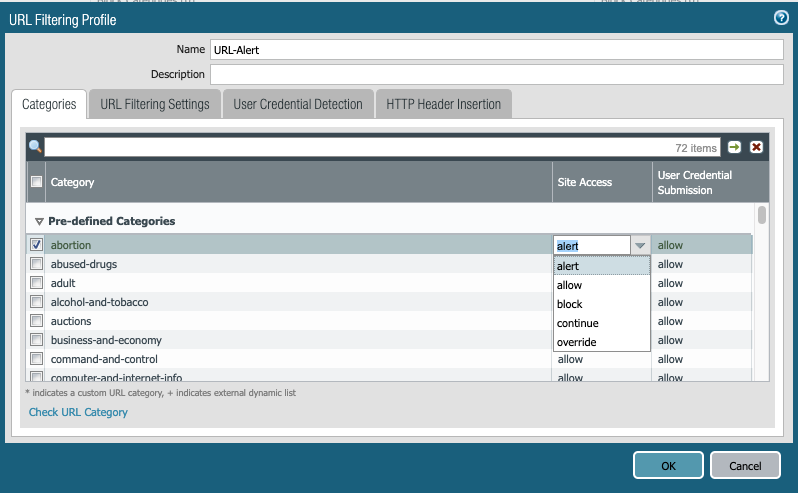The height and width of the screenshot is (493, 798).
Task: Click the Check URL Category link
Action: click(x=78, y=412)
